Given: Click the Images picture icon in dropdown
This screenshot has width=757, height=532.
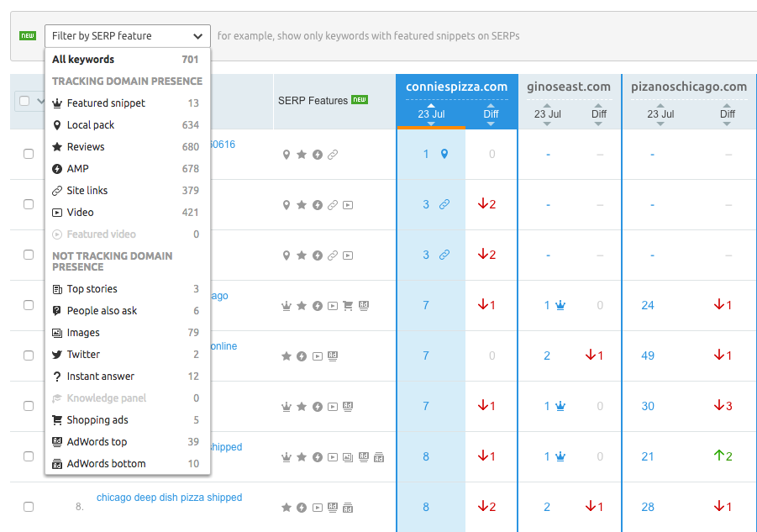Looking at the screenshot, I should pos(57,333).
